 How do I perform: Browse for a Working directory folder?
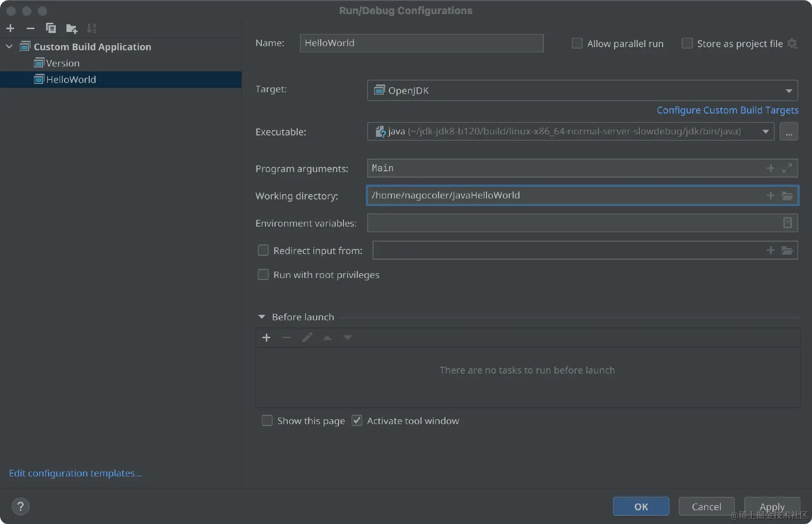[787, 196]
